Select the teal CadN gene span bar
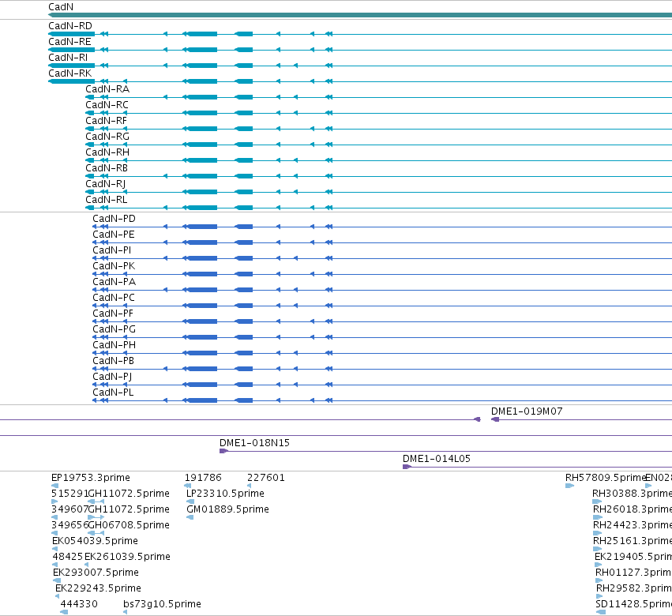This screenshot has height=616, width=672. (x=360, y=15)
